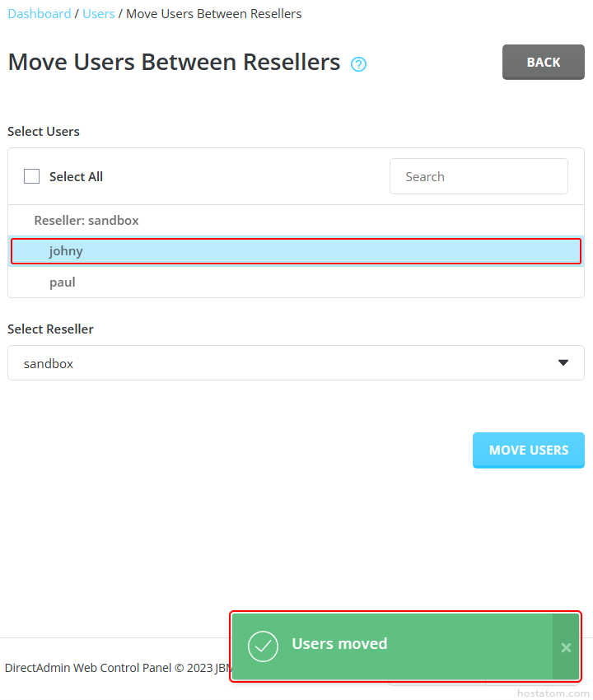Click the reseller dropdown arrow
Screen dimensions: 593x700
click(x=563, y=362)
